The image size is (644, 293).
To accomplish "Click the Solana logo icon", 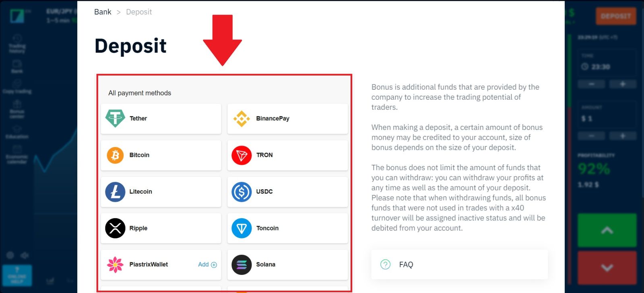I will (242, 264).
